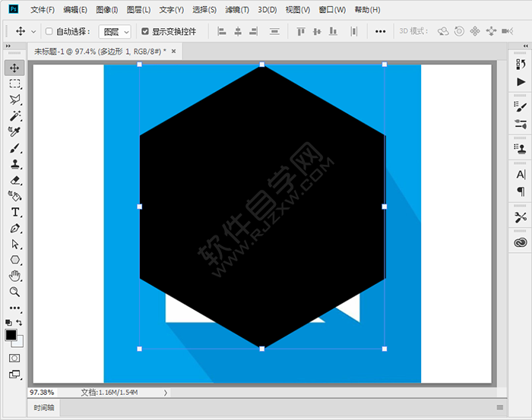Select the Pen tool
The width and height of the screenshot is (532, 420).
tap(14, 228)
